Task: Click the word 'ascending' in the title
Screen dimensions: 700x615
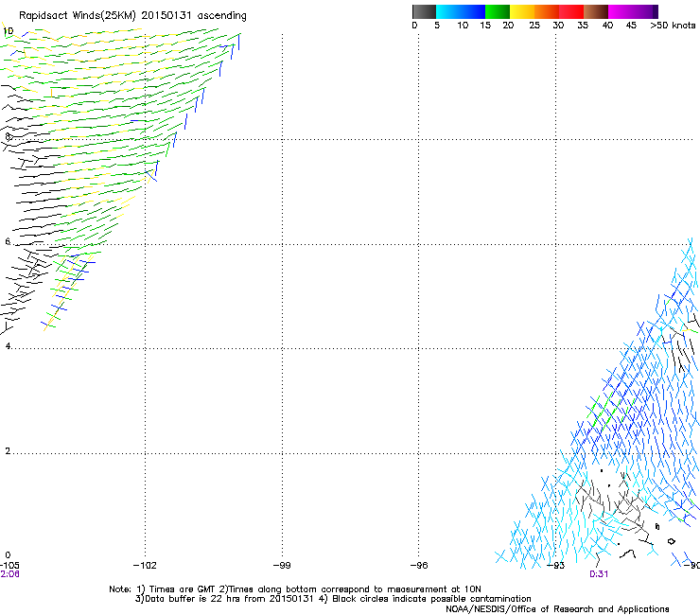Action: click(x=222, y=16)
